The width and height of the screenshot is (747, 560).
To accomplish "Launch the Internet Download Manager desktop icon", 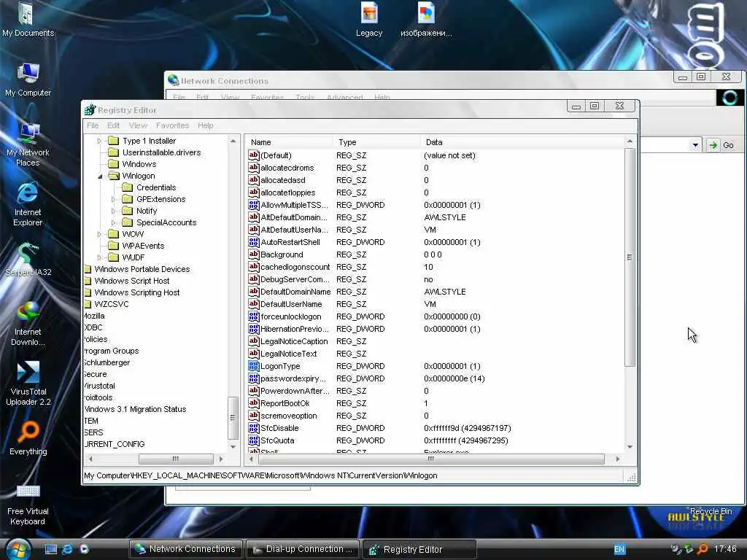I will (x=28, y=324).
